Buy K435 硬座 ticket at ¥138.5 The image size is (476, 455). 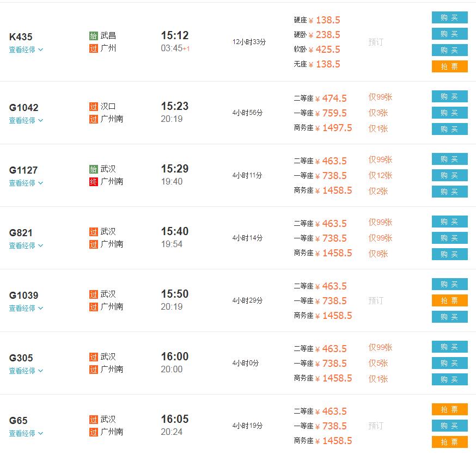coord(450,17)
